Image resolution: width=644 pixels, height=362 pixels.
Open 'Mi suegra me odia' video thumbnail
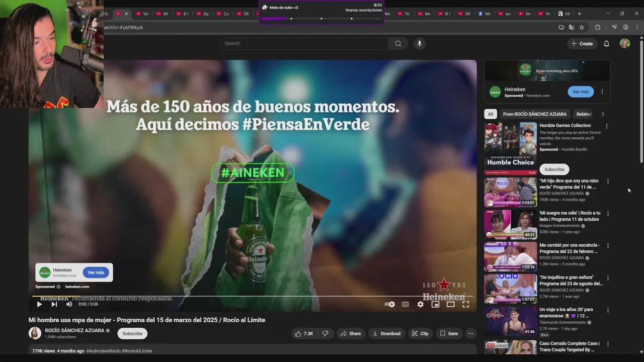[x=510, y=224]
